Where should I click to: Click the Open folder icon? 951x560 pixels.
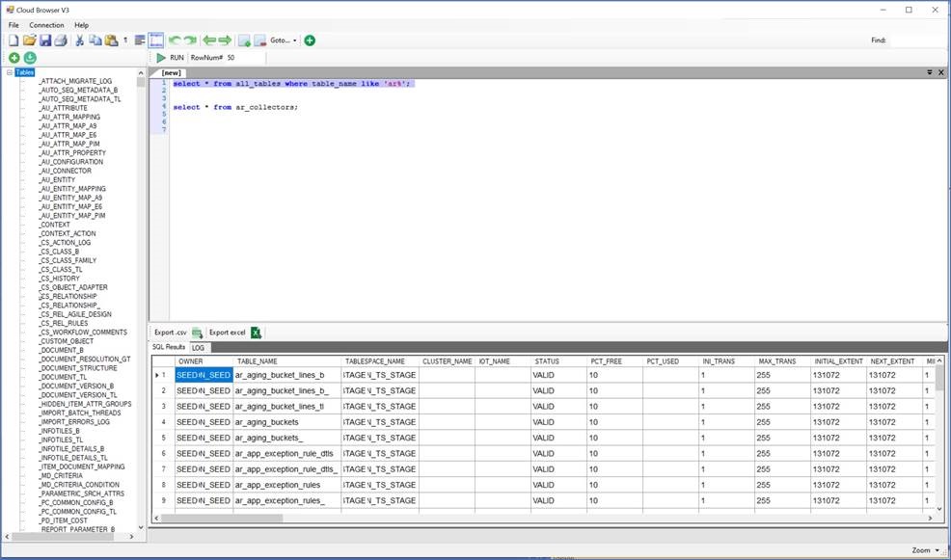tap(29, 40)
